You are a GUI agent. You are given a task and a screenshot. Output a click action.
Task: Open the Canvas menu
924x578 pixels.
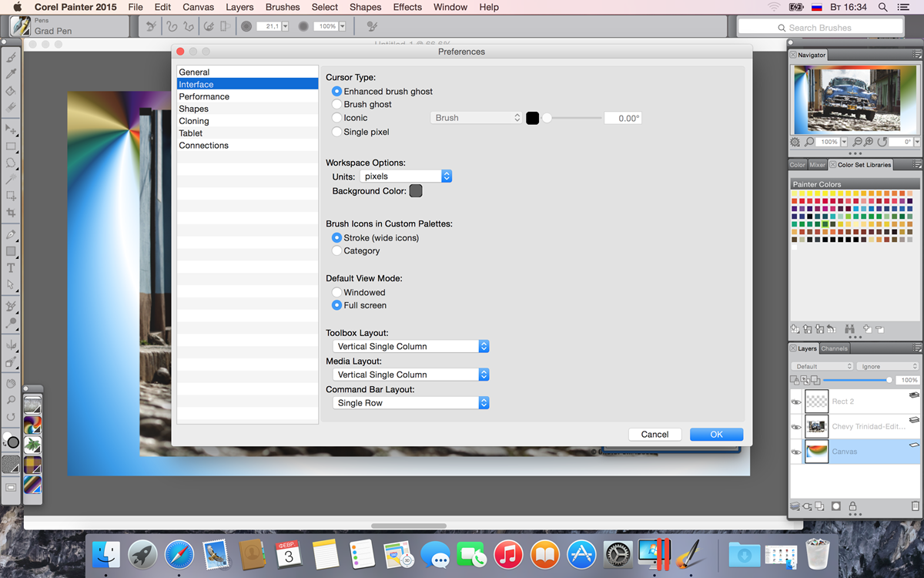point(198,7)
